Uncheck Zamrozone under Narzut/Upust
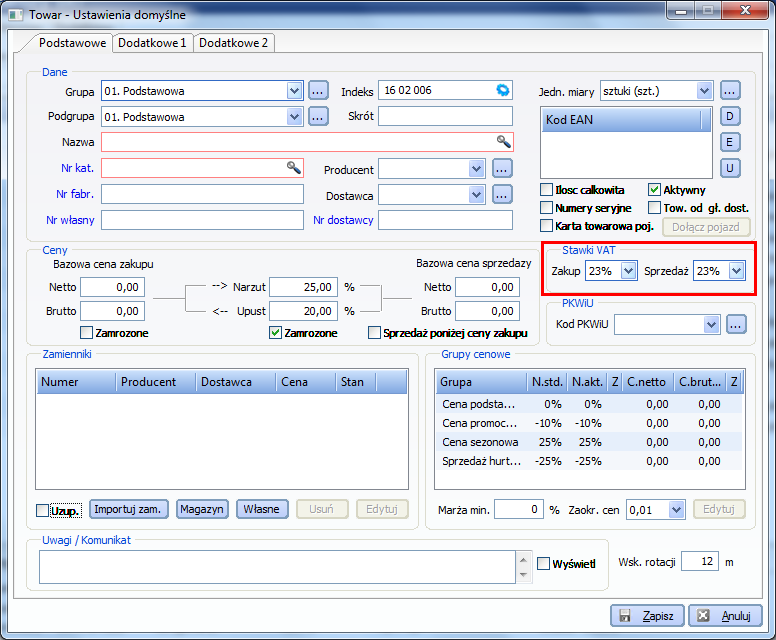The image size is (776, 640). pyautogui.click(x=275, y=333)
